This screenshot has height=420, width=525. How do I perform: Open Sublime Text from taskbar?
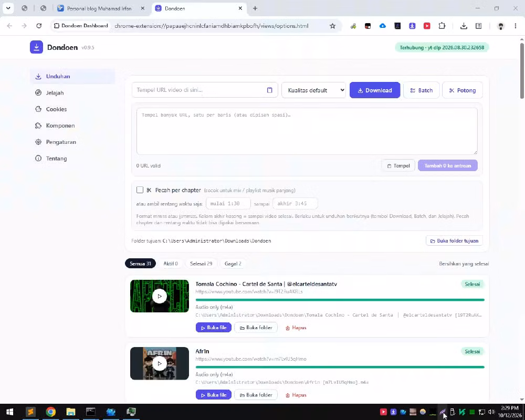(30, 412)
